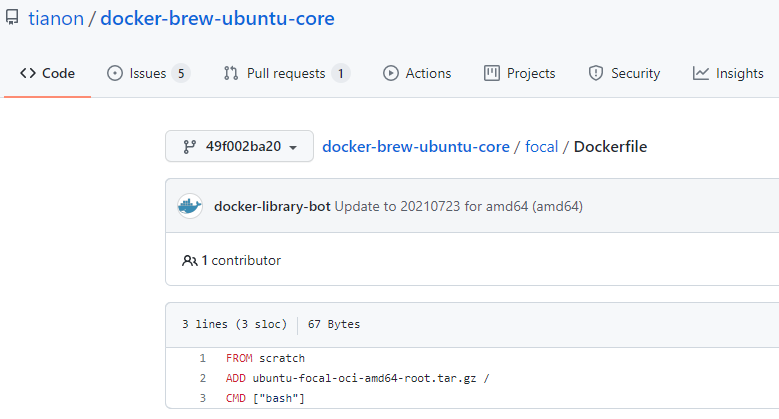Viewport: 779px width, 419px height.
Task: Open the Projects tab
Action: [x=520, y=74]
